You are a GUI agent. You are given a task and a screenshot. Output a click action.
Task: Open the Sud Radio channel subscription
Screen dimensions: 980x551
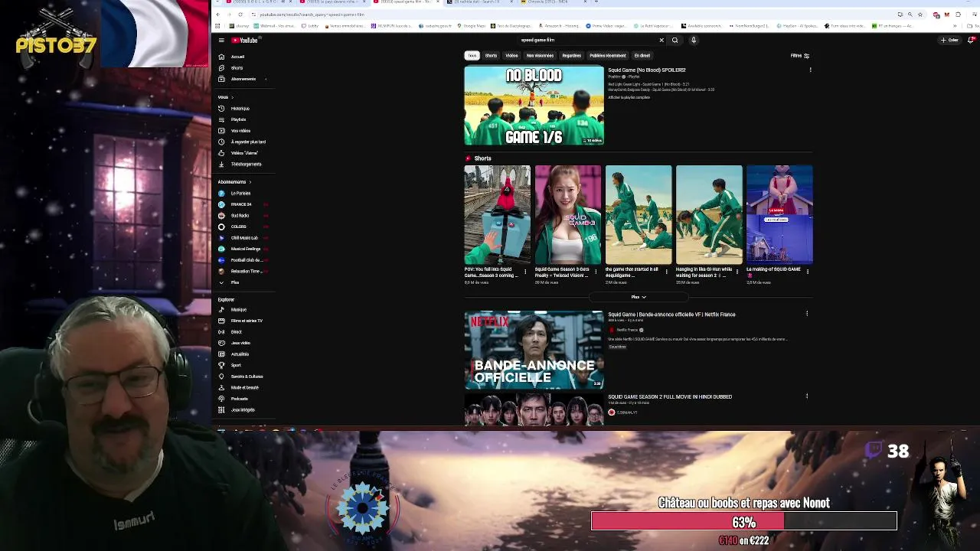(240, 216)
